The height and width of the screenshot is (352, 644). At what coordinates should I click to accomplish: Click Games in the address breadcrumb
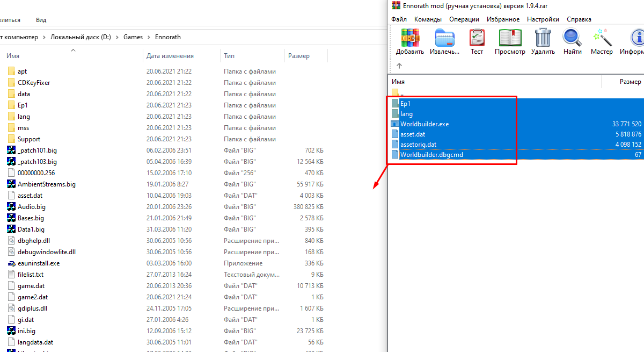[133, 37]
